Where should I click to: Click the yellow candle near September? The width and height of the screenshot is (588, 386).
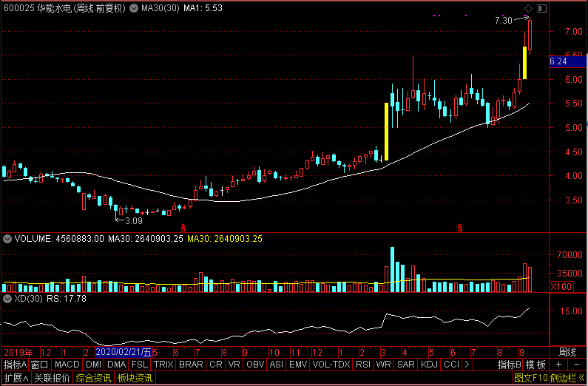(524, 63)
